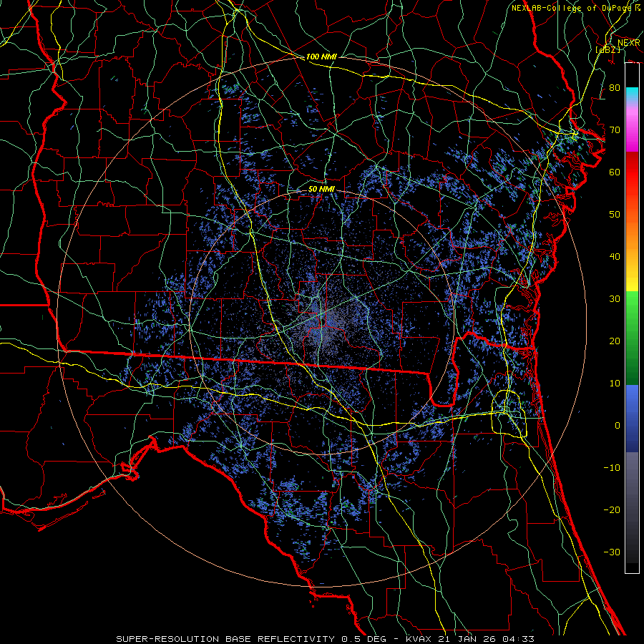Click the 60 value on the color scale
The image size is (644, 644).
click(x=615, y=172)
